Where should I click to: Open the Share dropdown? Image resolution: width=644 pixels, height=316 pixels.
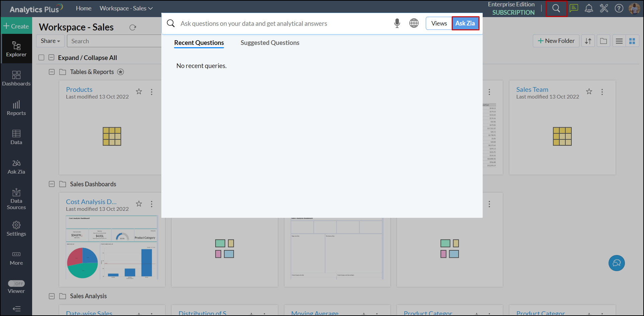[51, 41]
